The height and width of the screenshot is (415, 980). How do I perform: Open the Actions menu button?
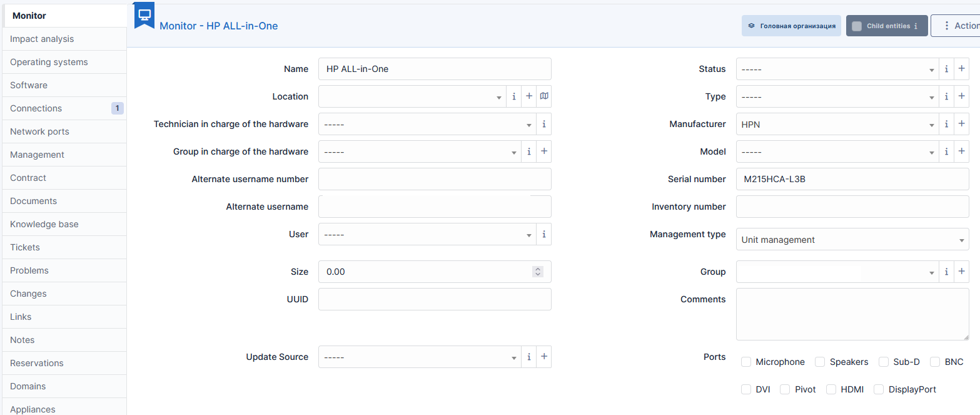tap(956, 26)
